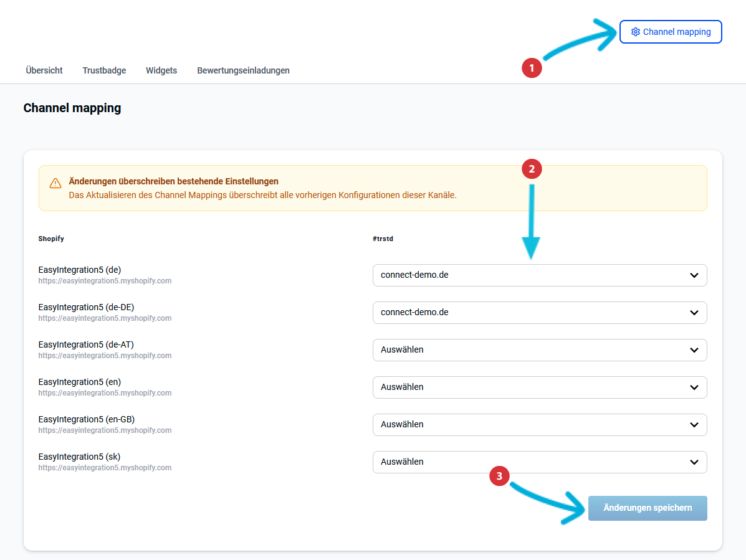Expand the EasyIntegration5 (de-DE) channel dropdown
746x560 pixels.
point(539,313)
